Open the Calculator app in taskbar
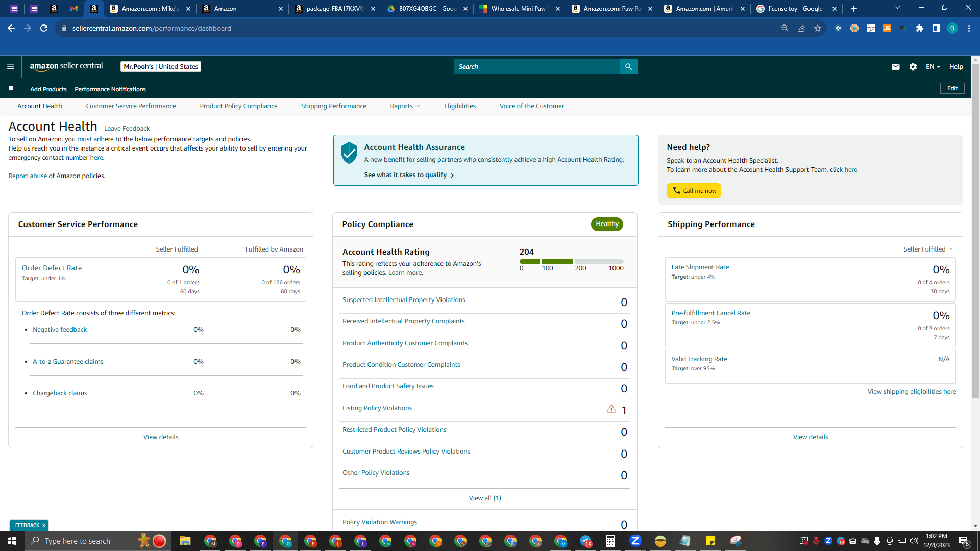The height and width of the screenshot is (551, 980). [x=610, y=541]
